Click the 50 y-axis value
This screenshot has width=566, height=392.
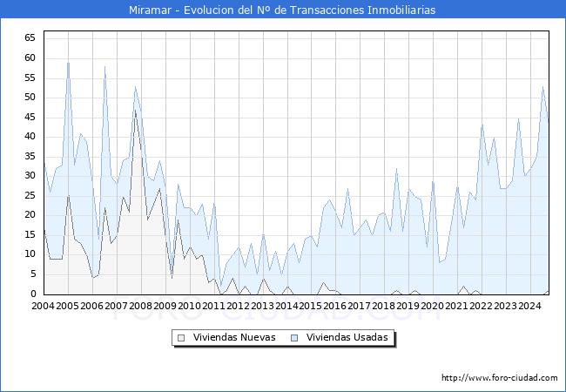[x=30, y=97]
